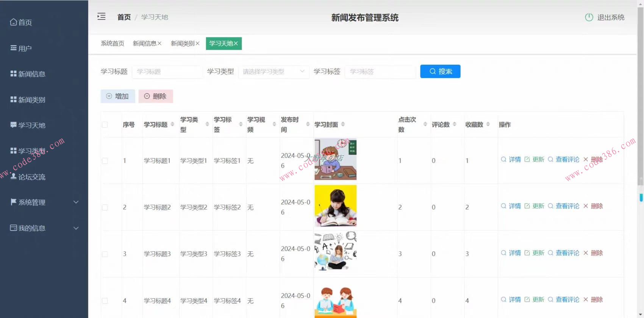
Task: Click 查看评论 for 学习标题3
Action: 564,253
